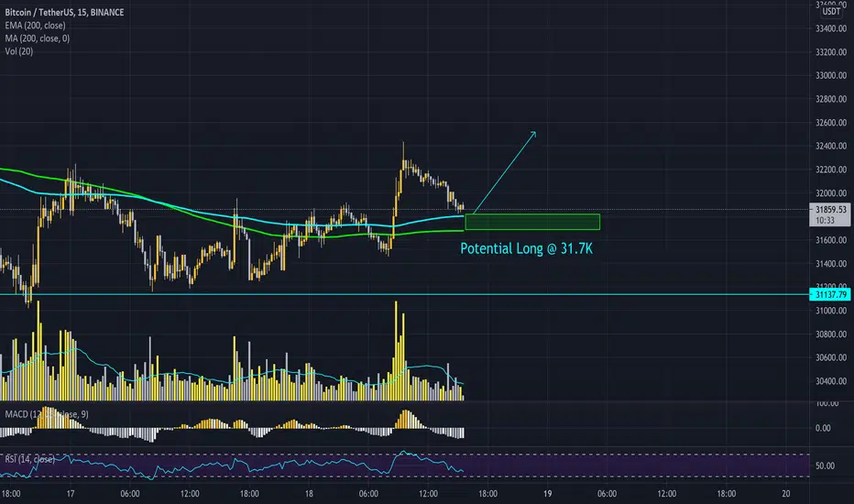854x504 pixels.
Task: Click the horizontal line price label 31137.79
Action: coord(830,294)
